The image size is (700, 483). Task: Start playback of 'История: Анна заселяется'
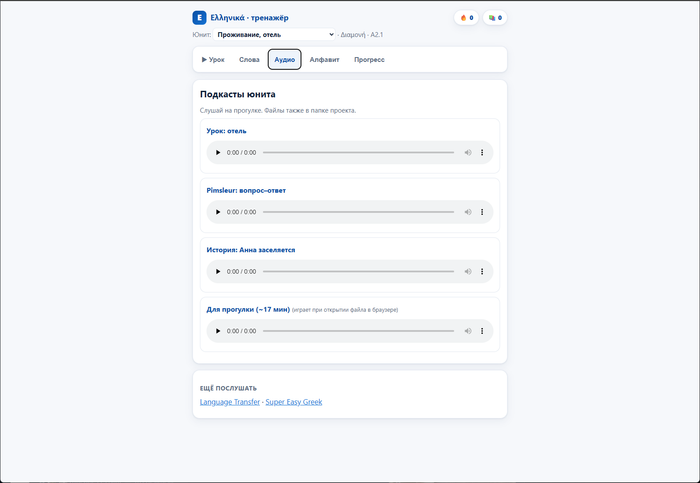(218, 271)
